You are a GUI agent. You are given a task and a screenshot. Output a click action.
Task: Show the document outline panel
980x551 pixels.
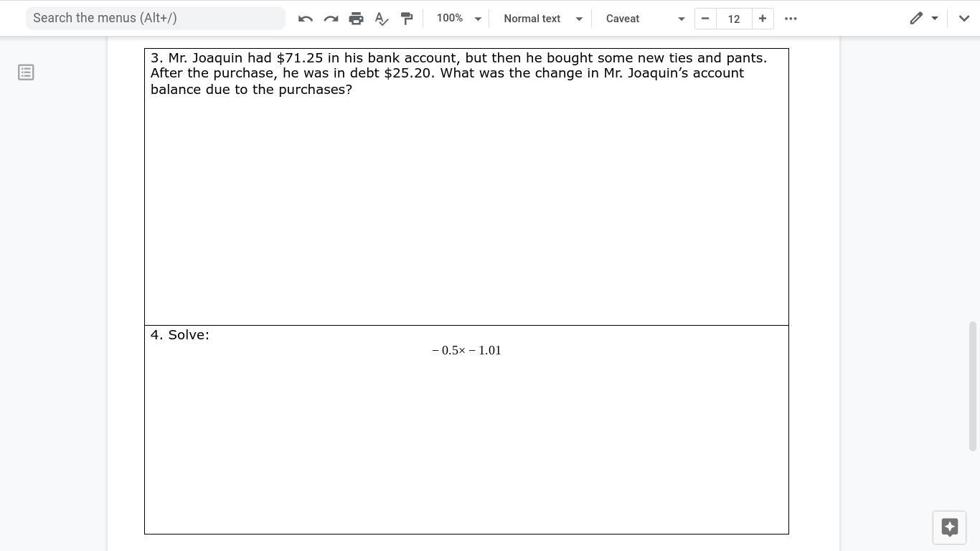pos(26,72)
